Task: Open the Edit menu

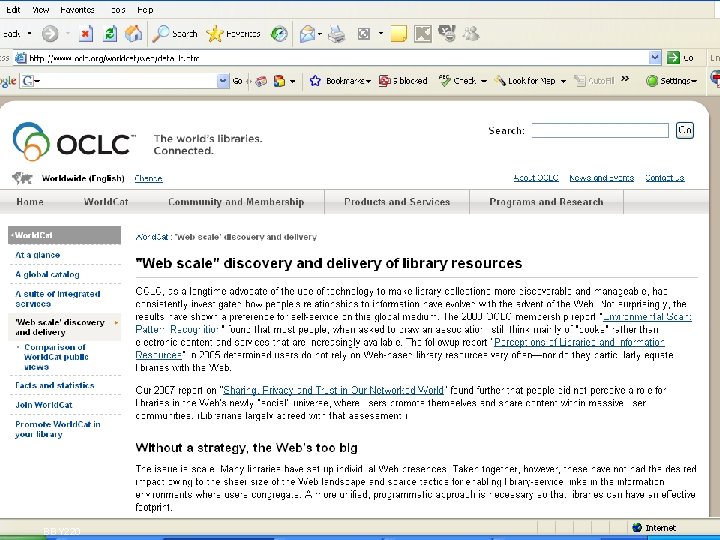Action: pos(13,10)
